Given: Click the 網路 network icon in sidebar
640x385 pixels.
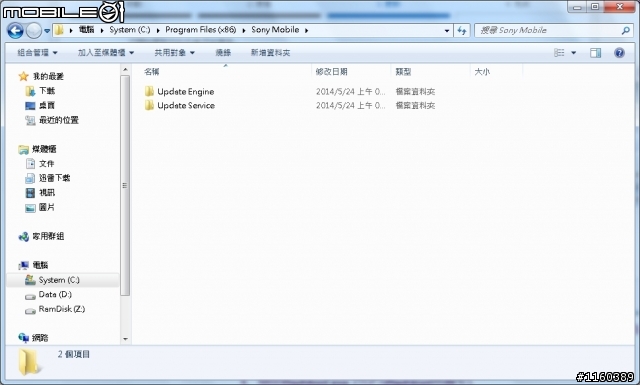Looking at the screenshot, I should (23, 338).
